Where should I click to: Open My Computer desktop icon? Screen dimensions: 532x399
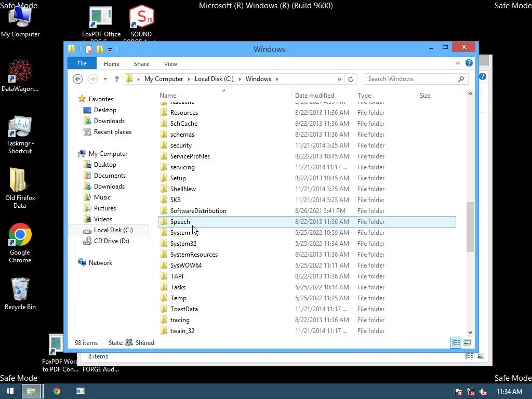click(x=20, y=22)
